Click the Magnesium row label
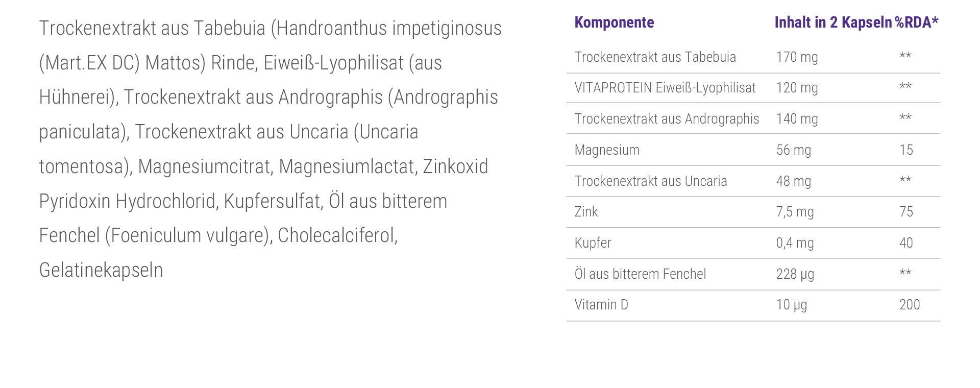Screen dimensions: 980x388 (607, 150)
